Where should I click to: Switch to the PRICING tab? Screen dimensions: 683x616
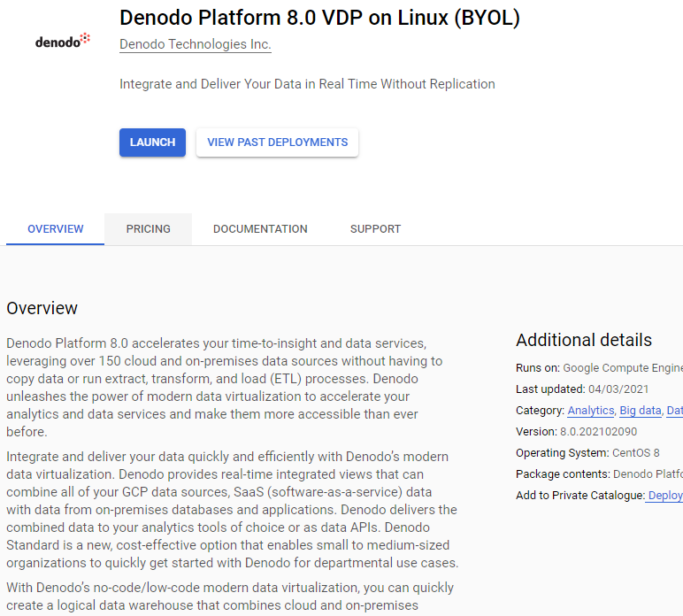[148, 229]
